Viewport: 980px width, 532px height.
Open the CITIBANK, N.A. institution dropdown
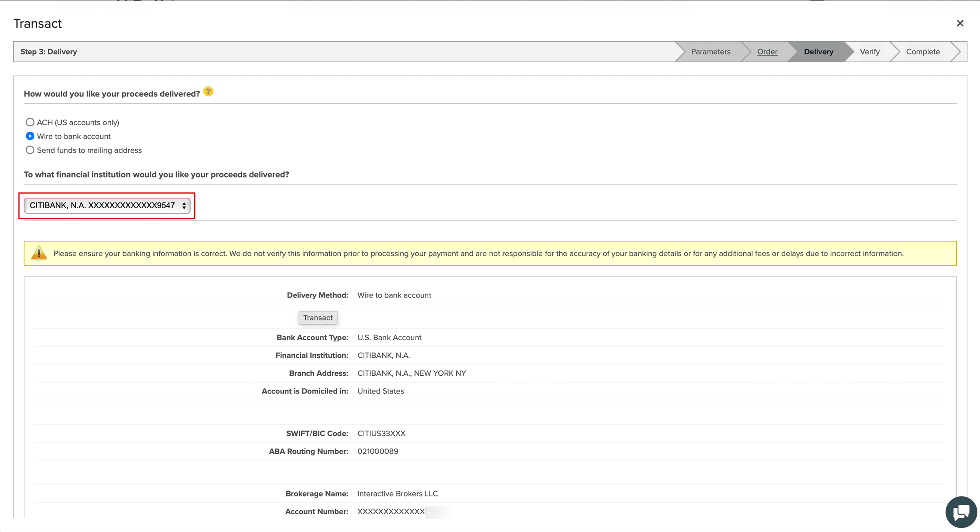pos(103,205)
